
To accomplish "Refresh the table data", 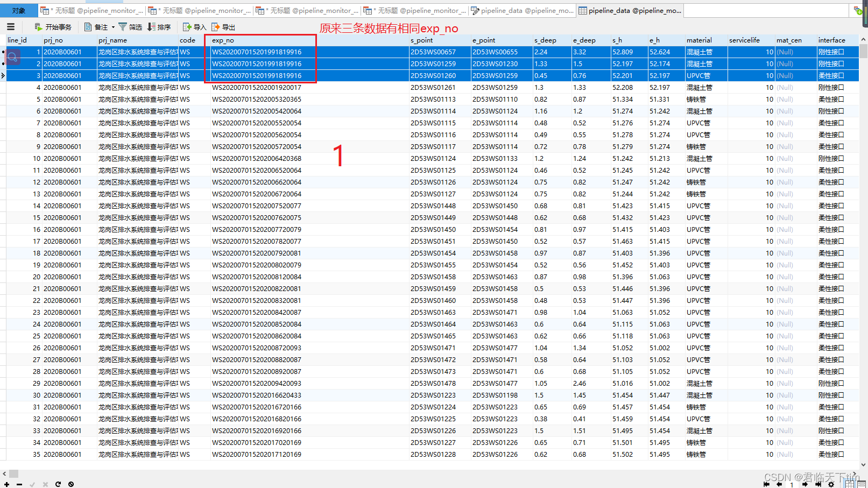I will [x=58, y=484].
